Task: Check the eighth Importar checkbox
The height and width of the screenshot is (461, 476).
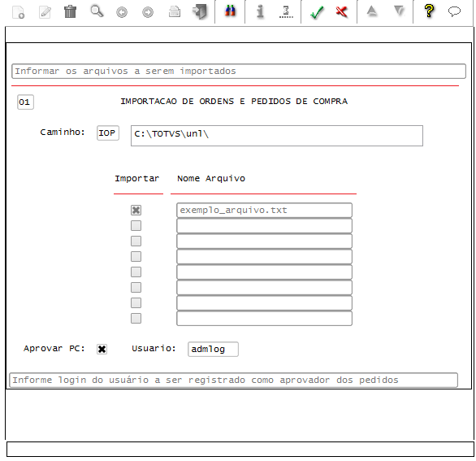Action: click(136, 319)
